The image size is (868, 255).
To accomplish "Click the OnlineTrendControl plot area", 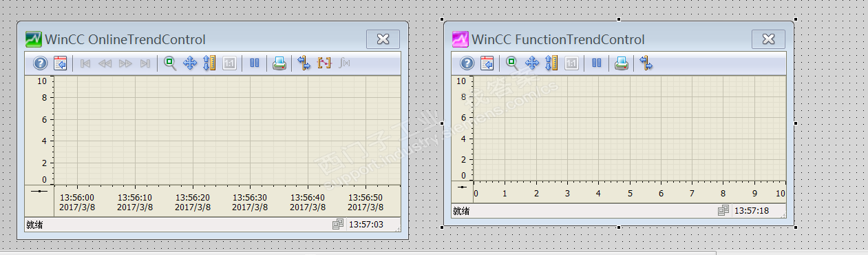I will coord(227,130).
